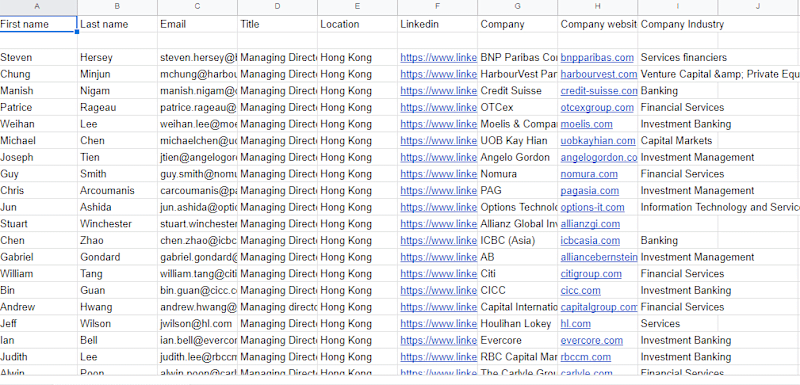This screenshot has height=385, width=800.
Task: Select the cell containing 'Weihan'
Action: pyautogui.click(x=39, y=124)
